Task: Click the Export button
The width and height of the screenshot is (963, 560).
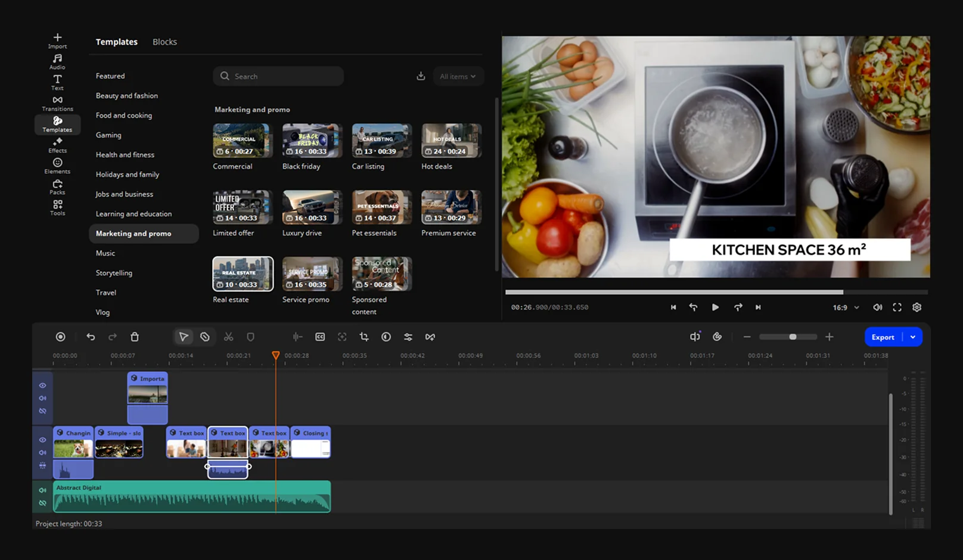Action: click(883, 337)
